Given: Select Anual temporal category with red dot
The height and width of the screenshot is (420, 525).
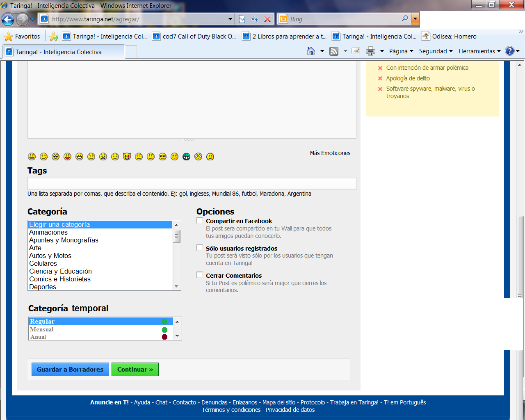Looking at the screenshot, I should (x=100, y=337).
